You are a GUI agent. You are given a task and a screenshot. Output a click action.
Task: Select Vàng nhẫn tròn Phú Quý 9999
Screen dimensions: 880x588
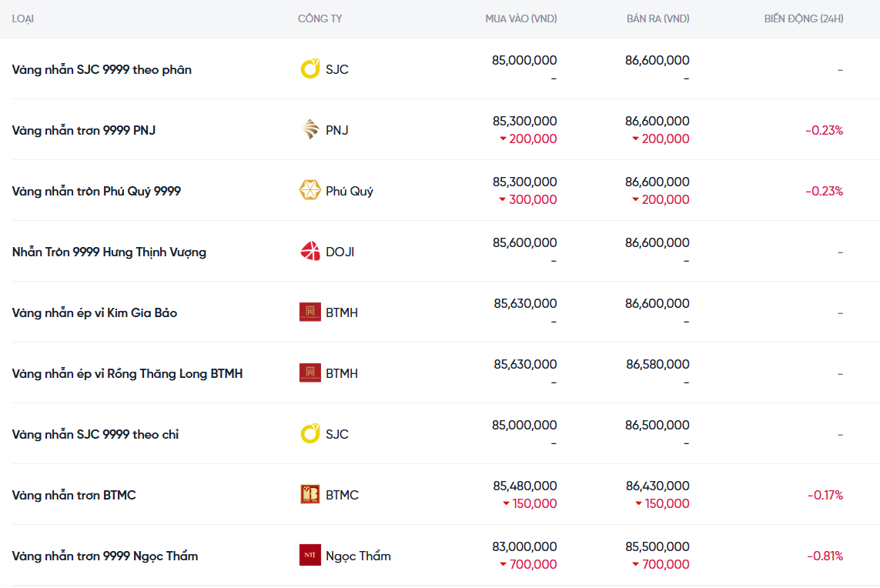tap(96, 192)
